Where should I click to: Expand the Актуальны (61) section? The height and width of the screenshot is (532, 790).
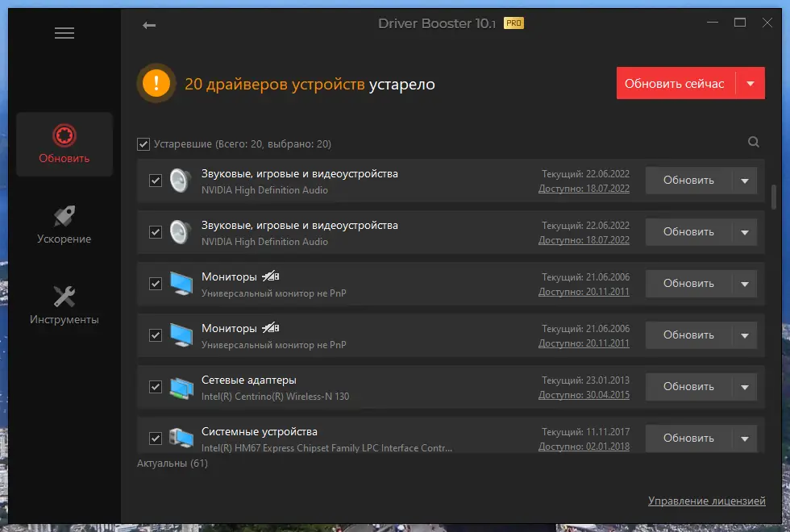[171, 463]
